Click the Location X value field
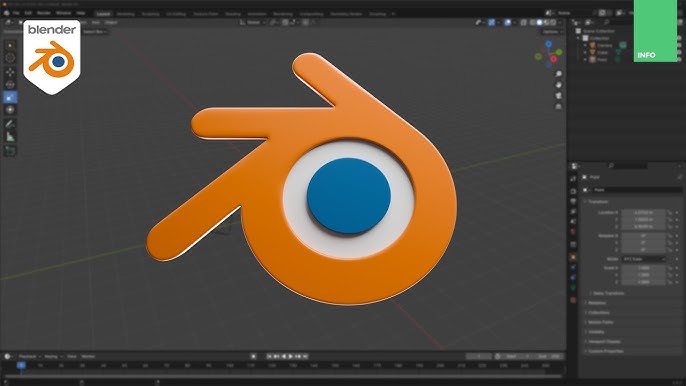This screenshot has height=386, width=686. (x=644, y=212)
